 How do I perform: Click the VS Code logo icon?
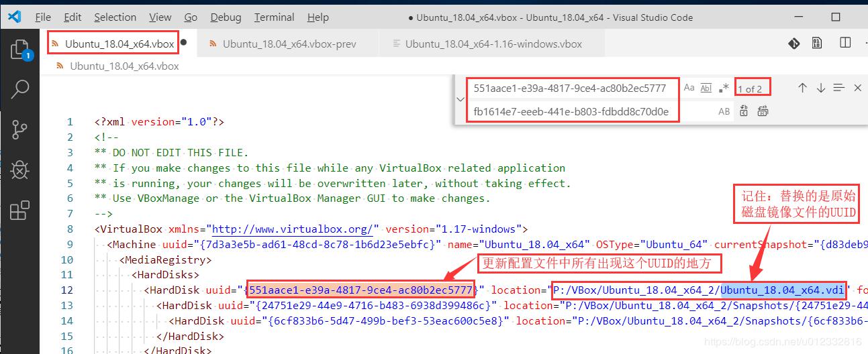[x=15, y=17]
